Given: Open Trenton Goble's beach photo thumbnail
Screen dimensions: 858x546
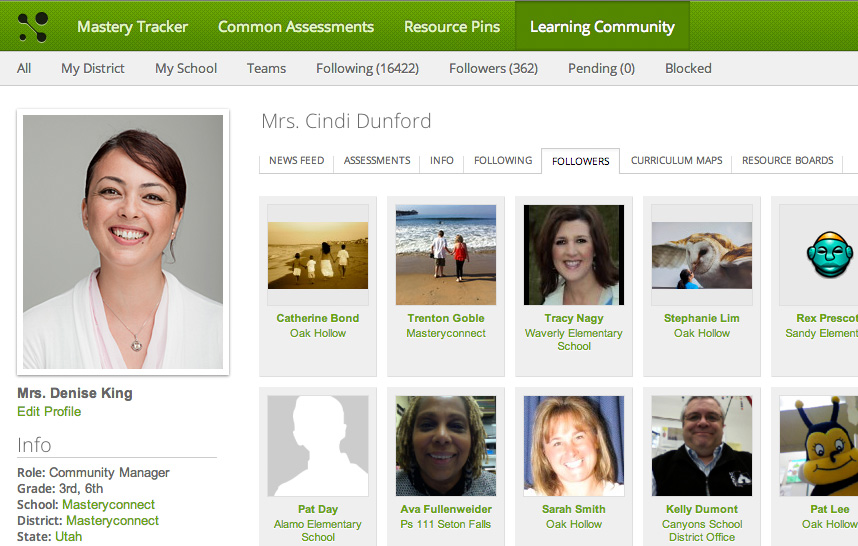Looking at the screenshot, I should (x=446, y=255).
